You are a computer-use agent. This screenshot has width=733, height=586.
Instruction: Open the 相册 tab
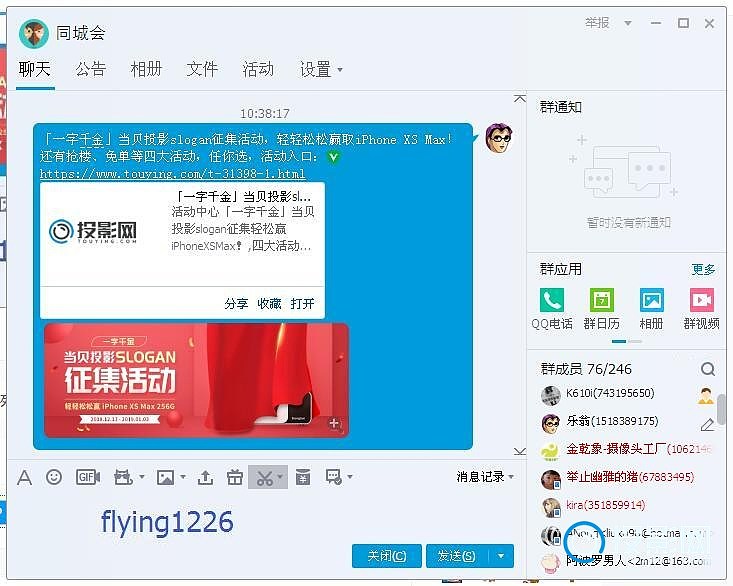pyautogui.click(x=146, y=70)
